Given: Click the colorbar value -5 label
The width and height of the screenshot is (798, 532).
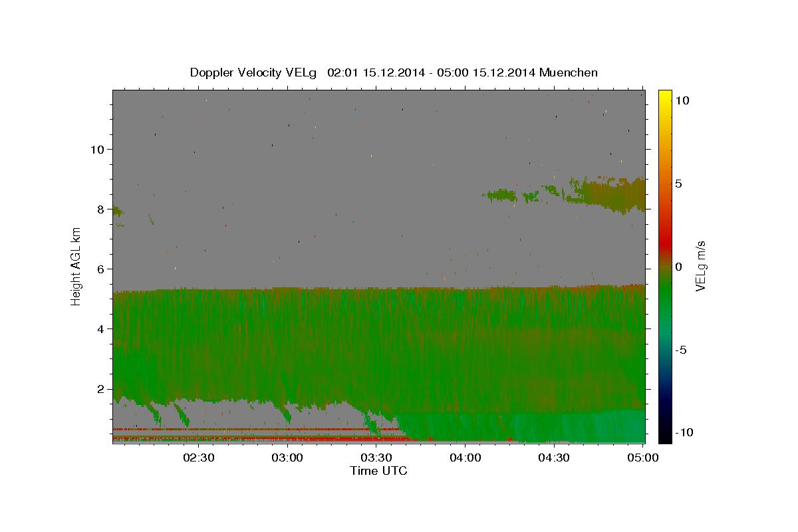Looking at the screenshot, I should [682, 350].
